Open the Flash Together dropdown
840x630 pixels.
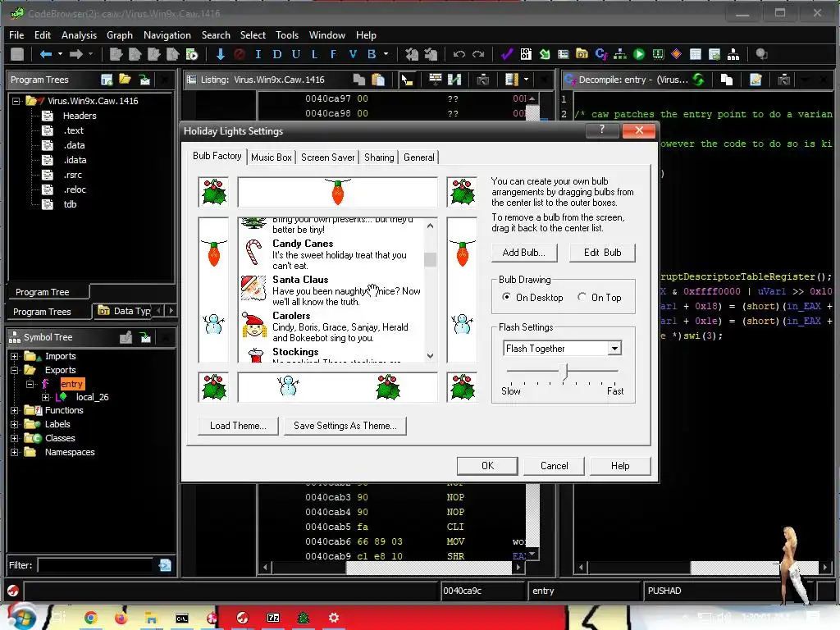tap(614, 349)
